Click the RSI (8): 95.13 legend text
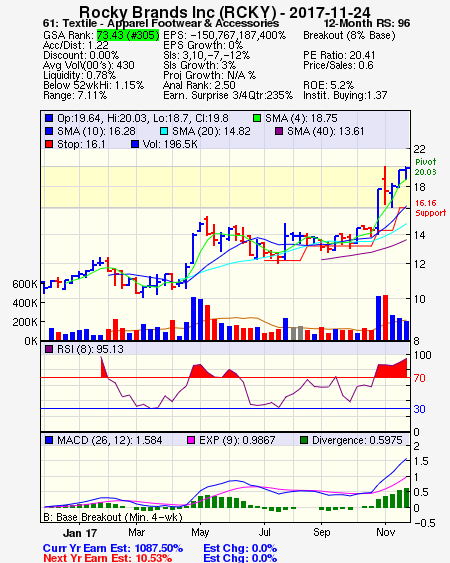This screenshot has width=450, height=563. 90,349
